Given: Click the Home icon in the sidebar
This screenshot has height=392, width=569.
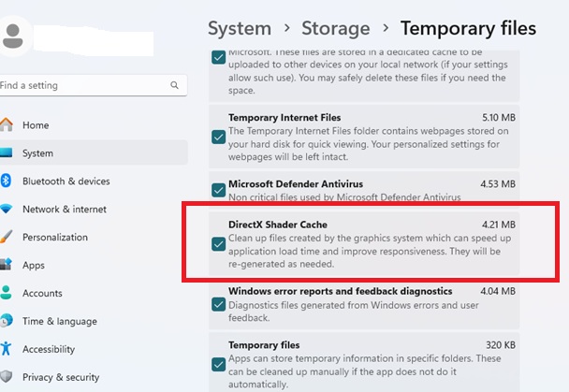Looking at the screenshot, I should [7, 124].
